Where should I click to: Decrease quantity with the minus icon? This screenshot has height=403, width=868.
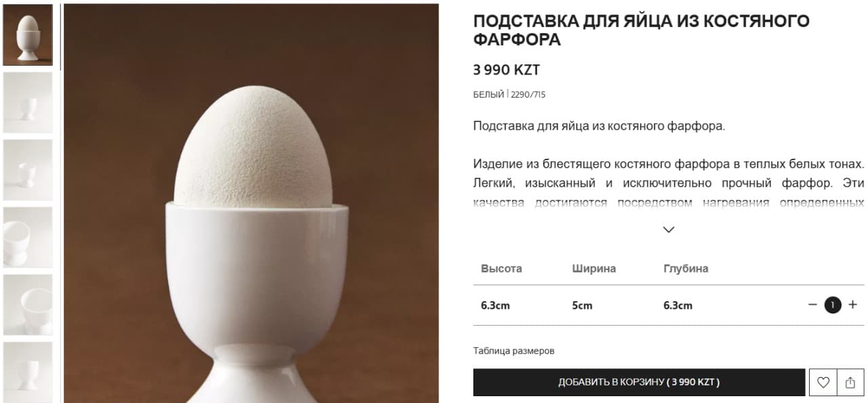(x=812, y=305)
